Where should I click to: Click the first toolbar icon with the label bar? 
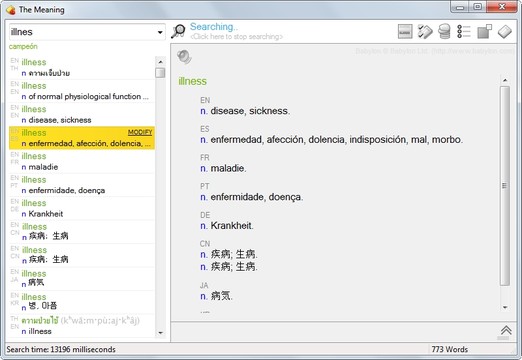405,31
